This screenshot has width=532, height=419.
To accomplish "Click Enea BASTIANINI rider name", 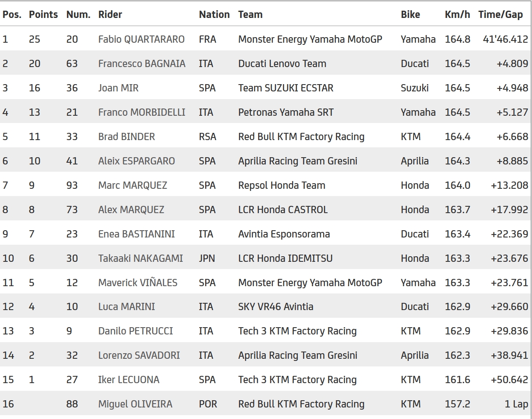I will [x=136, y=234].
